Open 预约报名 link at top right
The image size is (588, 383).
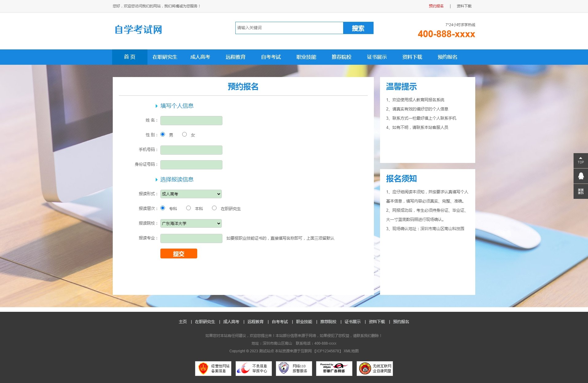[x=436, y=6]
